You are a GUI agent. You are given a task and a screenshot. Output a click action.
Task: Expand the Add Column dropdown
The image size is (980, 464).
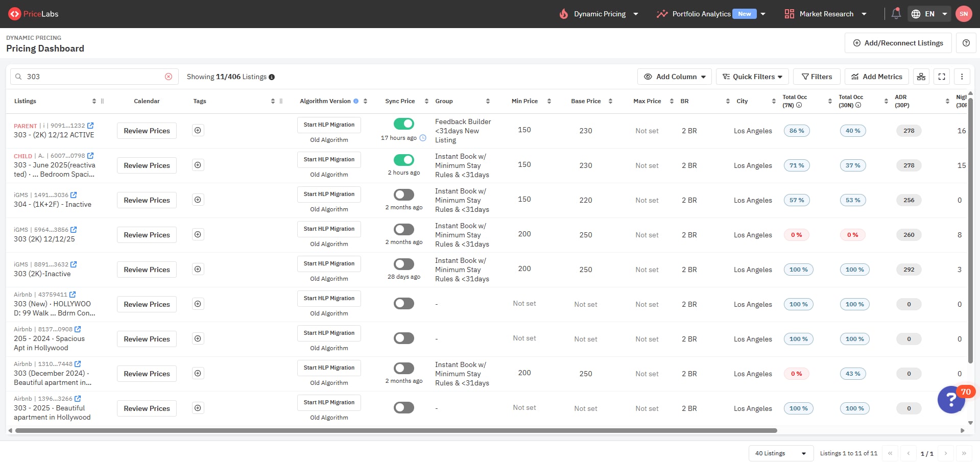point(674,77)
